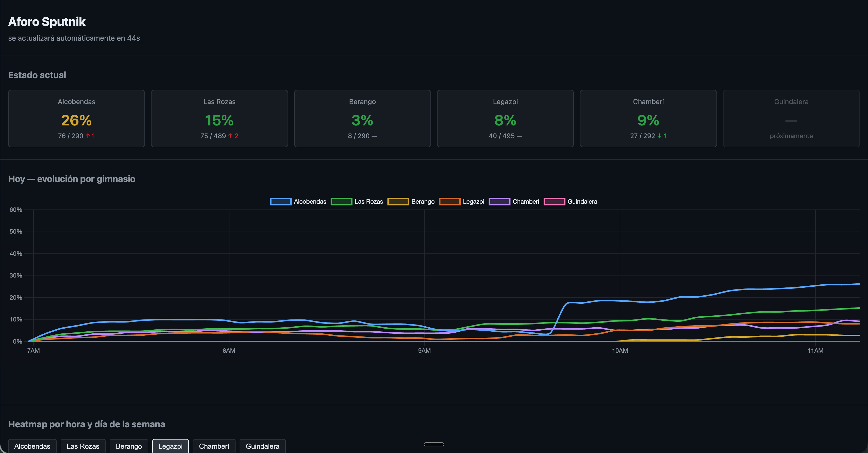Click the auto-refresh countdown text
The height and width of the screenshot is (453, 868).
tap(74, 38)
